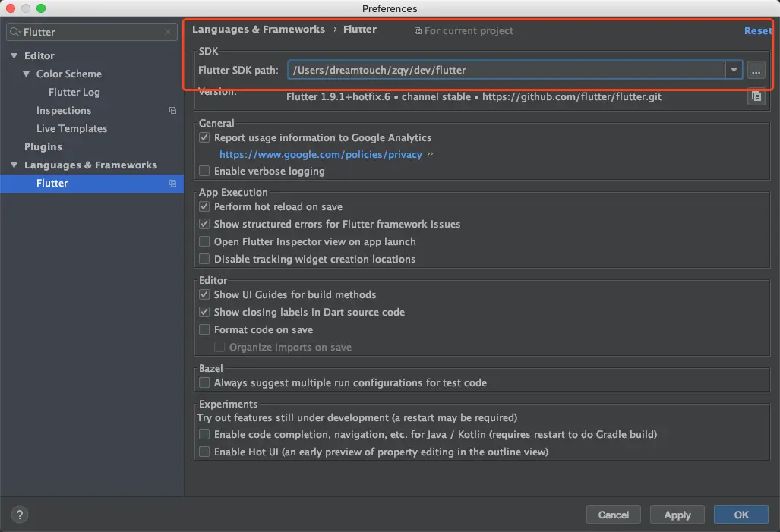Select Flutter Log in settings tree
This screenshot has height=532, width=780.
tap(74, 93)
